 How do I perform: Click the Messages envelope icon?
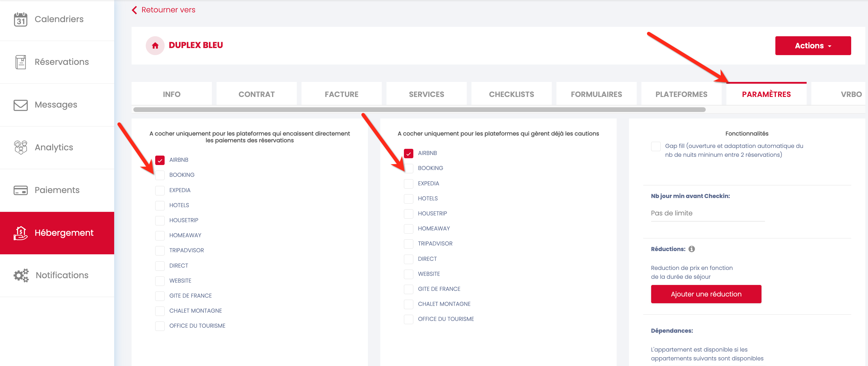pyautogui.click(x=21, y=105)
